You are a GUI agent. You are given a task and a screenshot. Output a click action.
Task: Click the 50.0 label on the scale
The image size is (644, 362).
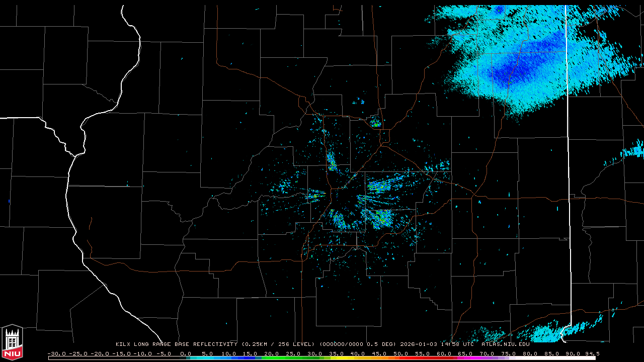[400, 353]
